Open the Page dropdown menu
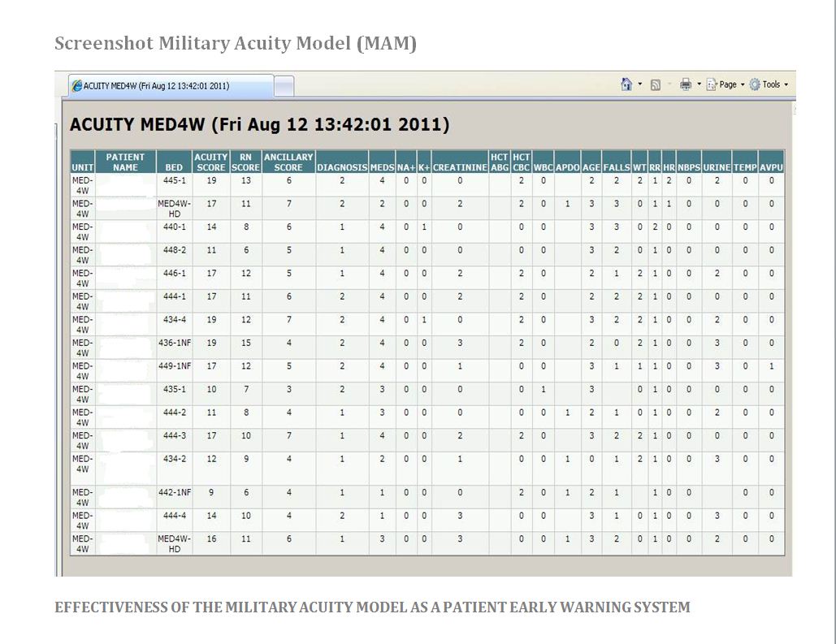836x644 pixels. [741, 84]
